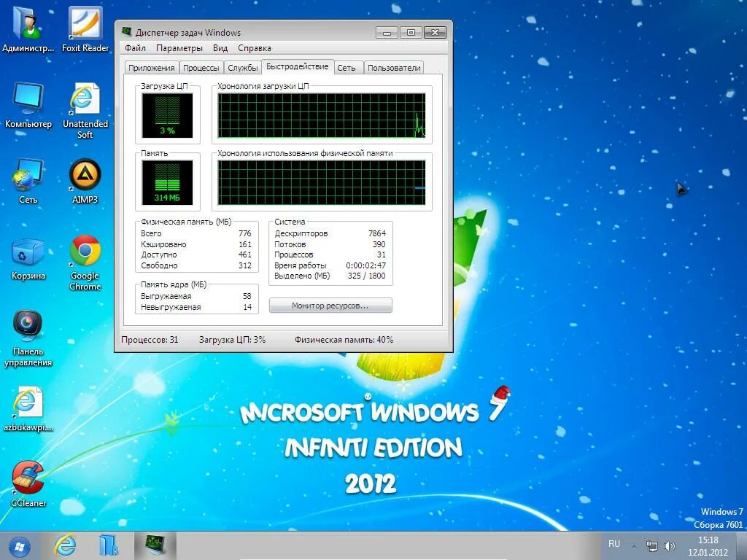The image size is (747, 560).
Task: Select the Быстродействие tab
Action: pyautogui.click(x=298, y=66)
